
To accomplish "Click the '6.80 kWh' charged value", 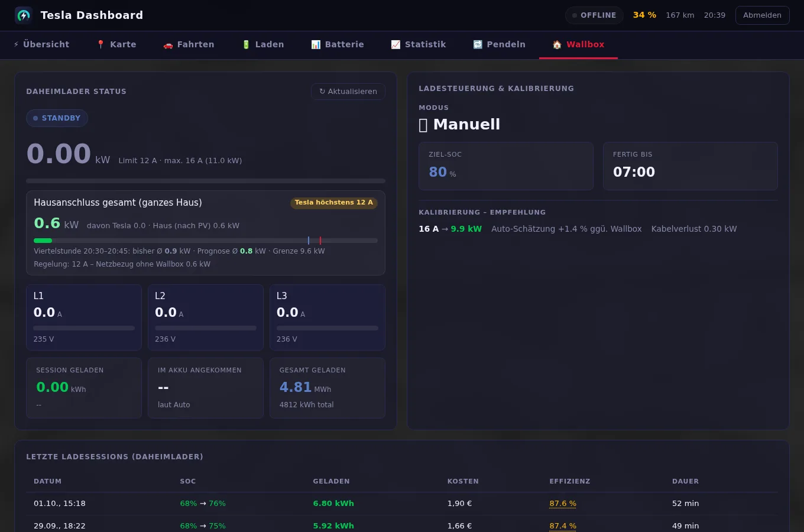I will [x=333, y=504].
